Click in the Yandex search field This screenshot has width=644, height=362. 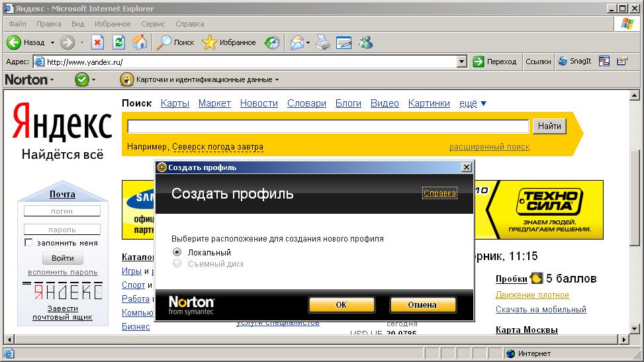(328, 126)
